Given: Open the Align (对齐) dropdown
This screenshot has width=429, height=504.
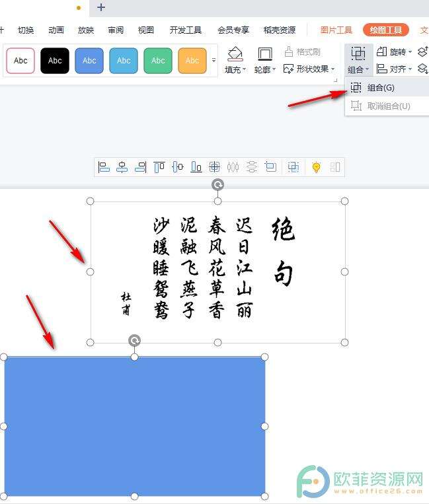Looking at the screenshot, I should point(394,69).
